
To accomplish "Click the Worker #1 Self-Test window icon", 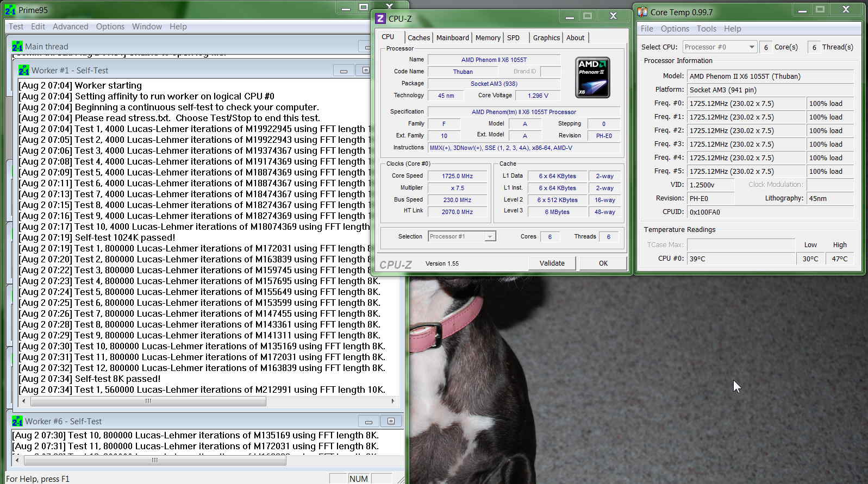I will point(23,71).
